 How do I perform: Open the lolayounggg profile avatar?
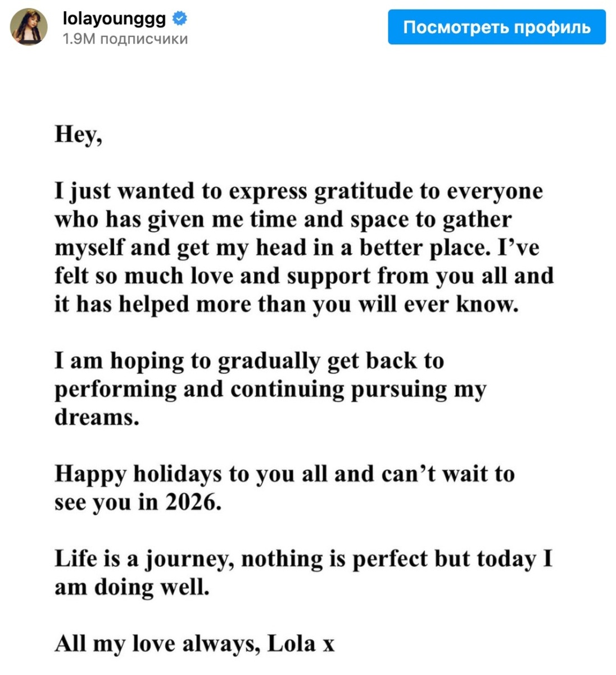(x=29, y=28)
